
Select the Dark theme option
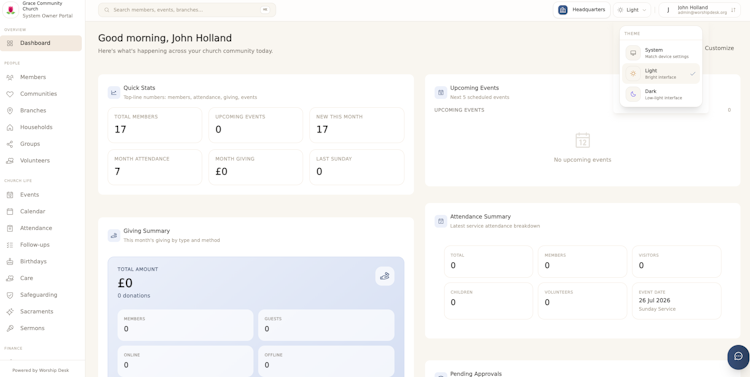click(661, 94)
